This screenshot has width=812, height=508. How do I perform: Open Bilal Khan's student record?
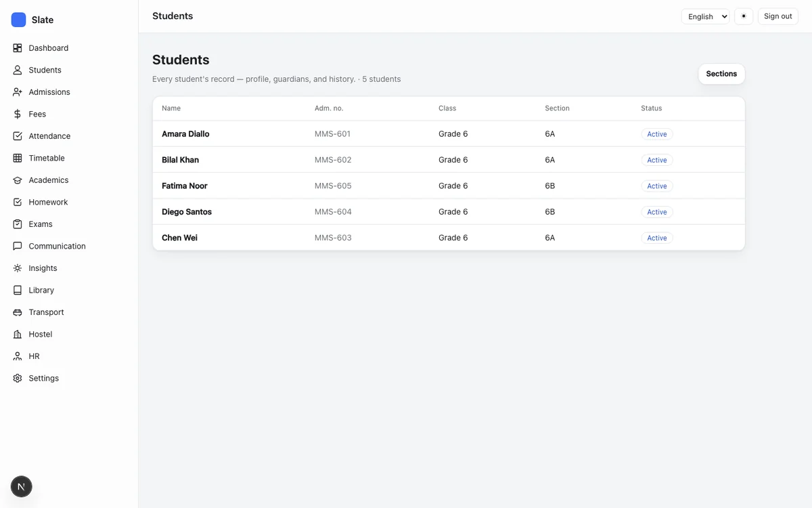point(180,160)
